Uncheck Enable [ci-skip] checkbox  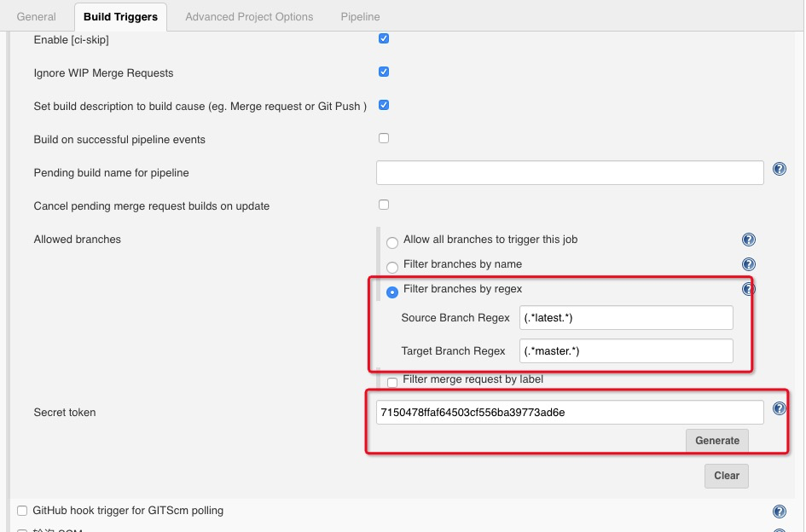coord(384,38)
